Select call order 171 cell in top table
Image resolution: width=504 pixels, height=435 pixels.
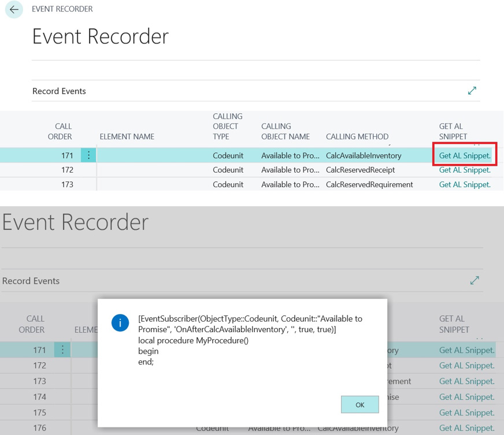coord(67,155)
